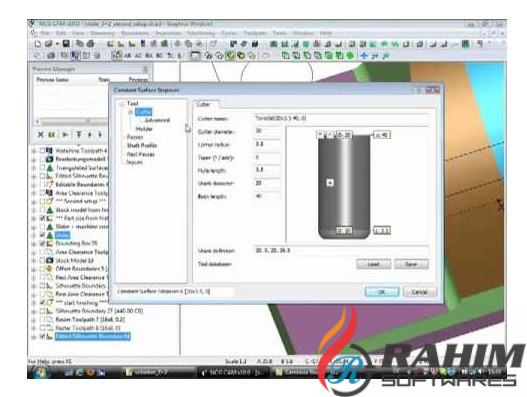Click the NCG CAM taskbar button
Viewport: 527px width, 397px height.
click(x=234, y=372)
